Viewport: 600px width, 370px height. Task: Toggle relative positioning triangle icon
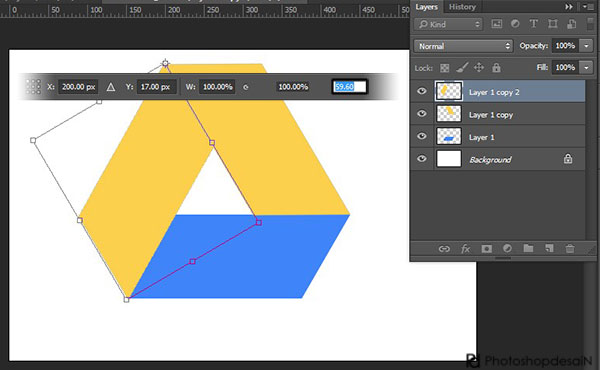[x=111, y=87]
